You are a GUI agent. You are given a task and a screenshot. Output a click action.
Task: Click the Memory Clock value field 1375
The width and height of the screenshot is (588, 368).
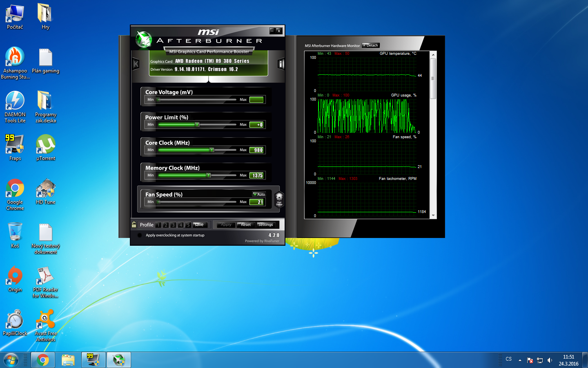pos(257,175)
